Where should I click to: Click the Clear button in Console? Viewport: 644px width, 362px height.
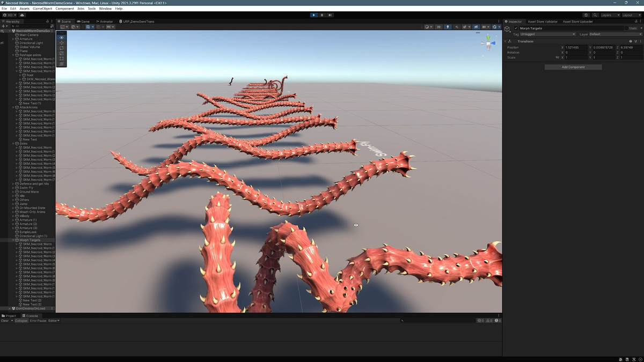tap(5, 321)
